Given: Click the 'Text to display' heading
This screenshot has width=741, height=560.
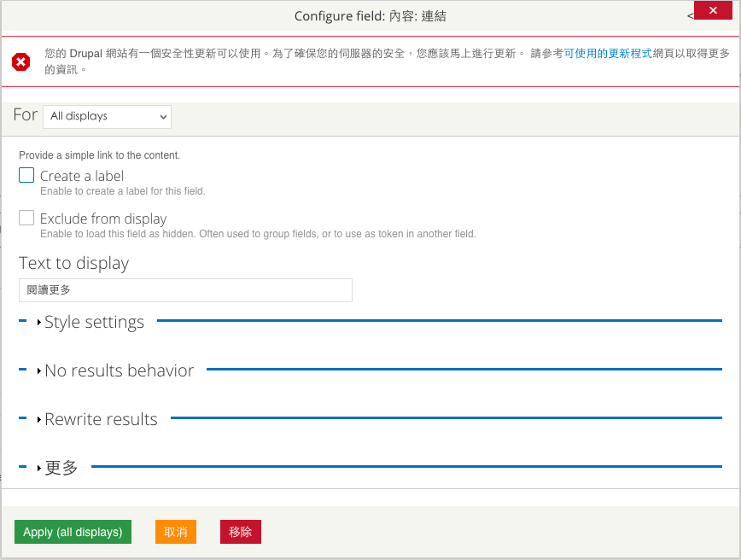Looking at the screenshot, I should (73, 263).
